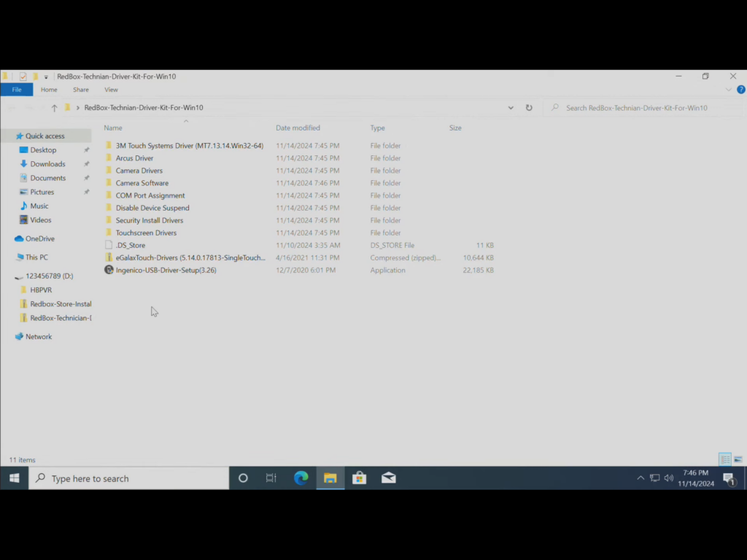Viewport: 747px width, 560px height.
Task: Refresh the current folder view
Action: tap(529, 108)
